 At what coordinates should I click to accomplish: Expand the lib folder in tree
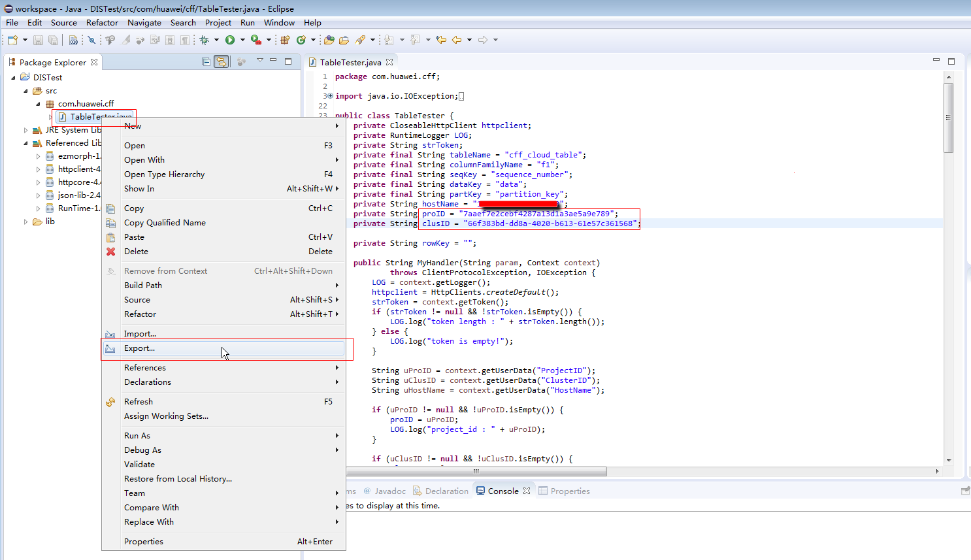tap(26, 222)
